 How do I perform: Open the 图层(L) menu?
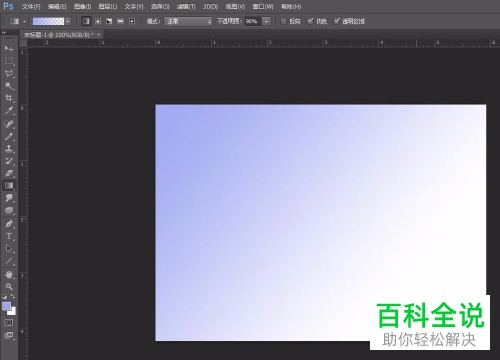point(108,7)
